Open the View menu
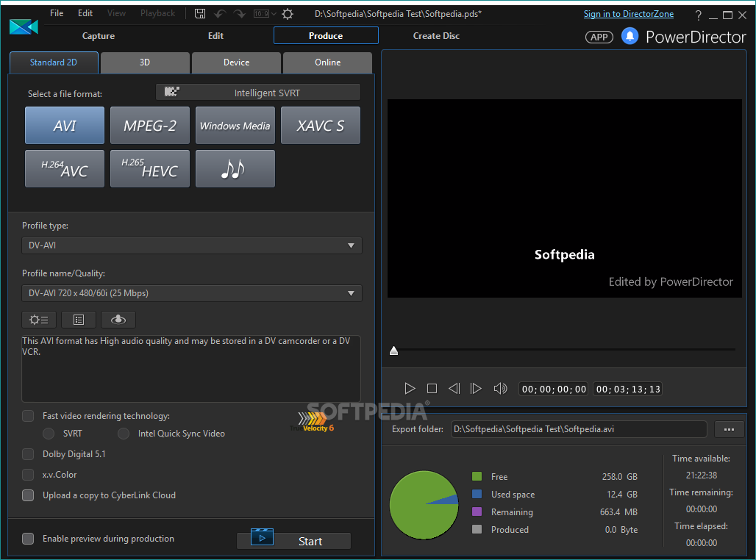The height and width of the screenshot is (560, 756). pyautogui.click(x=116, y=13)
